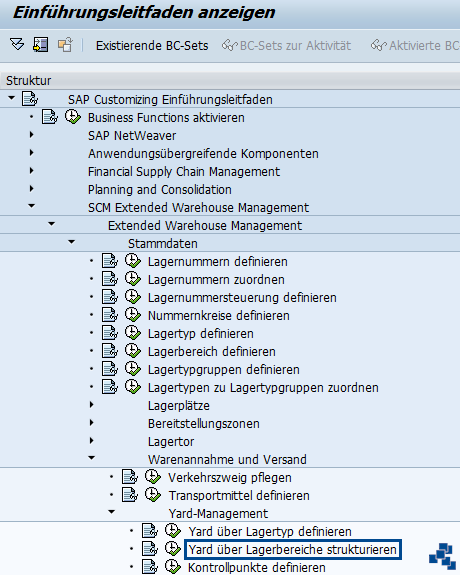The image size is (460, 575).
Task: Open documentation icon for Lagertyp definieren
Action: tap(110, 333)
